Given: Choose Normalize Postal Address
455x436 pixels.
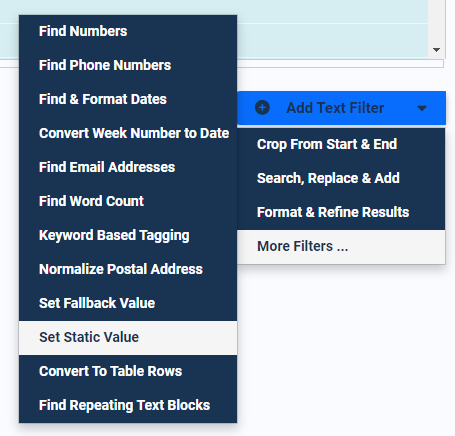Looking at the screenshot, I should click(128, 269).
